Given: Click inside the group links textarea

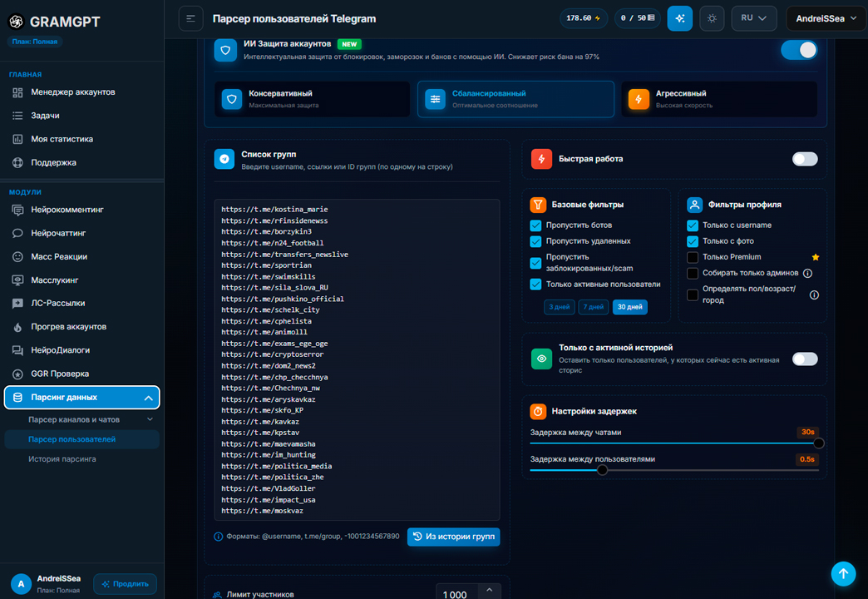Looking at the screenshot, I should [x=357, y=359].
